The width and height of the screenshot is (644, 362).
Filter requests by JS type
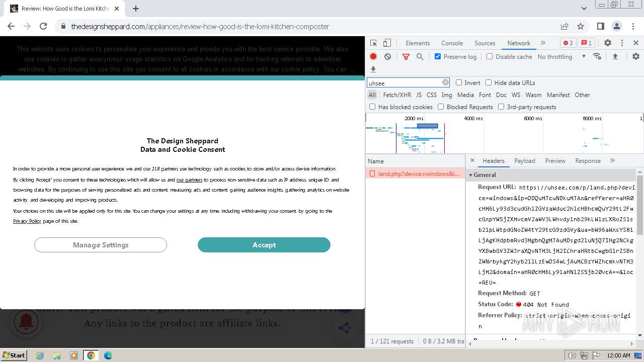[x=419, y=95]
